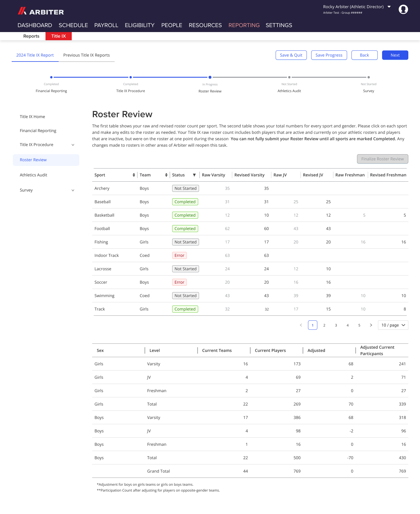The height and width of the screenshot is (514, 420).
Task: Click the Not Started badge for Archery
Action: coord(185,188)
